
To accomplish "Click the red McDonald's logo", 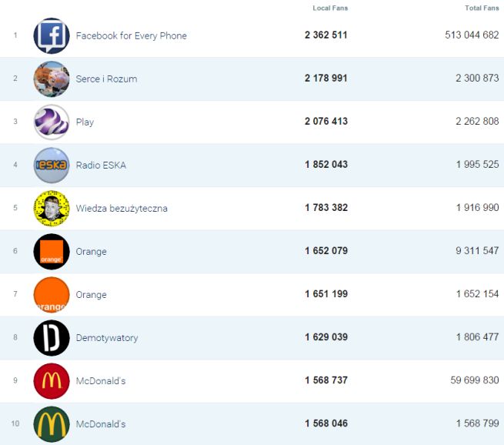I will coord(52,380).
